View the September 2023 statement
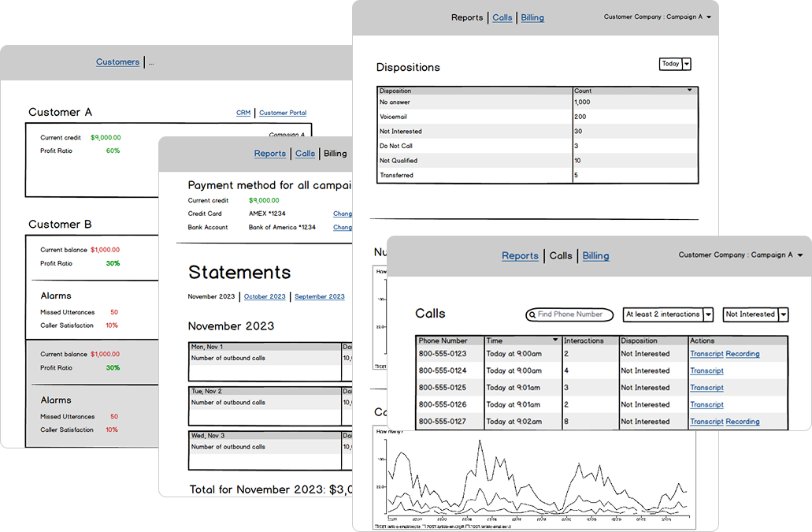This screenshot has height=532, width=812. pos(320,297)
